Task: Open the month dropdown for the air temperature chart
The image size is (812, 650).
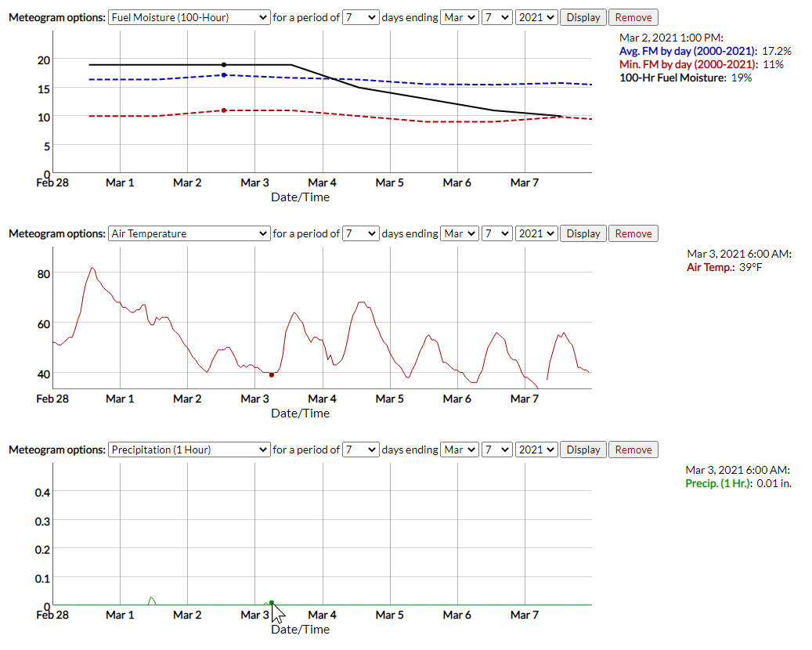Action: [x=460, y=233]
